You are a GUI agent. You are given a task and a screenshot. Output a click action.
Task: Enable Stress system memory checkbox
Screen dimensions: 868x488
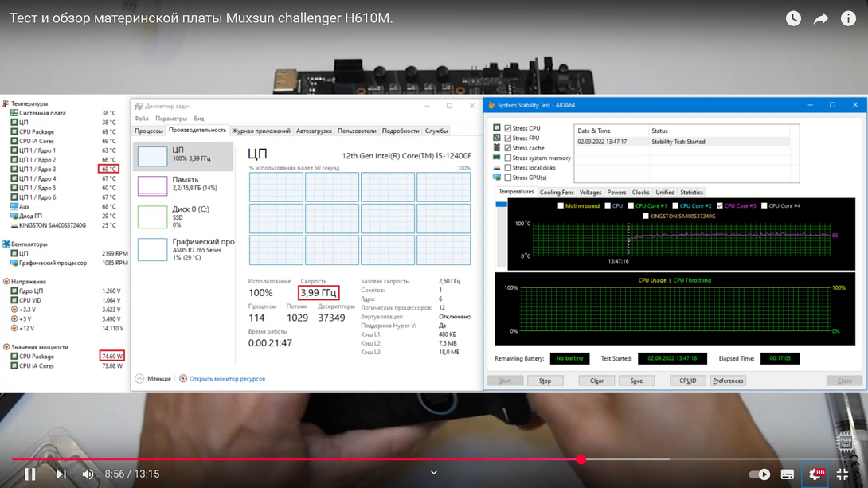click(507, 158)
